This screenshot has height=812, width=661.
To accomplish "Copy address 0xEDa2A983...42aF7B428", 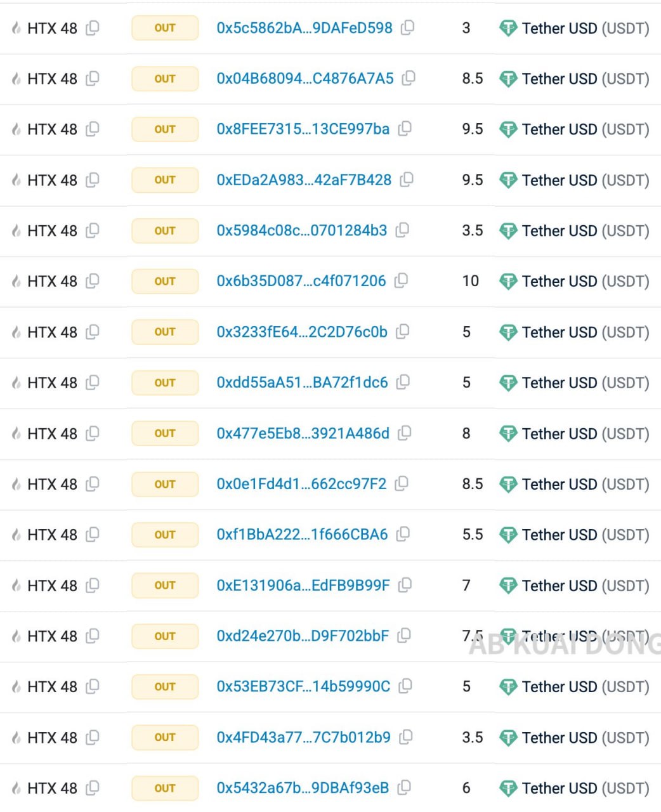I will click(407, 180).
